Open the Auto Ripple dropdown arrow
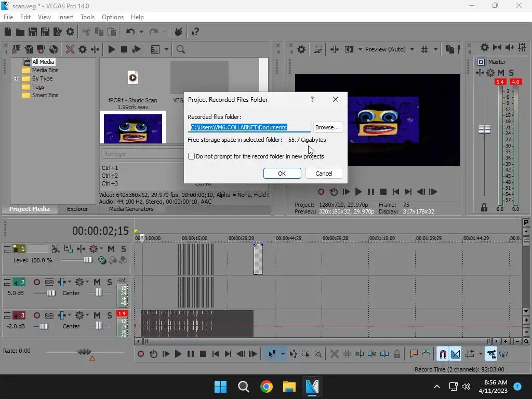The image size is (532, 399). coord(481,354)
